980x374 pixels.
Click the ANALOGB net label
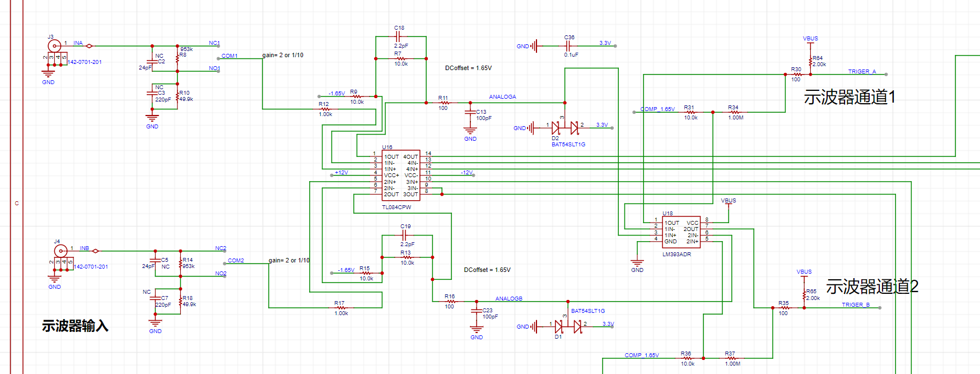coord(508,299)
